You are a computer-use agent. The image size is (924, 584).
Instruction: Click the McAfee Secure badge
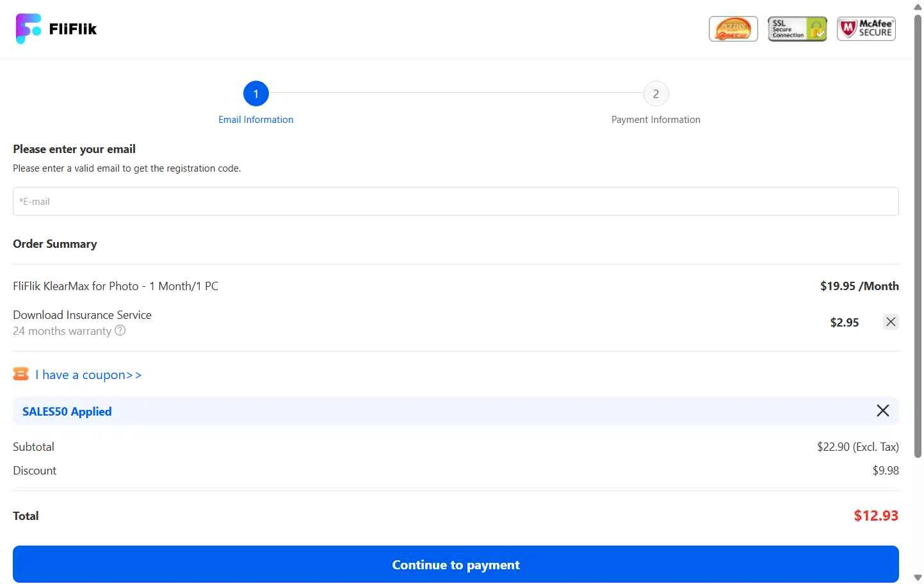tap(866, 29)
